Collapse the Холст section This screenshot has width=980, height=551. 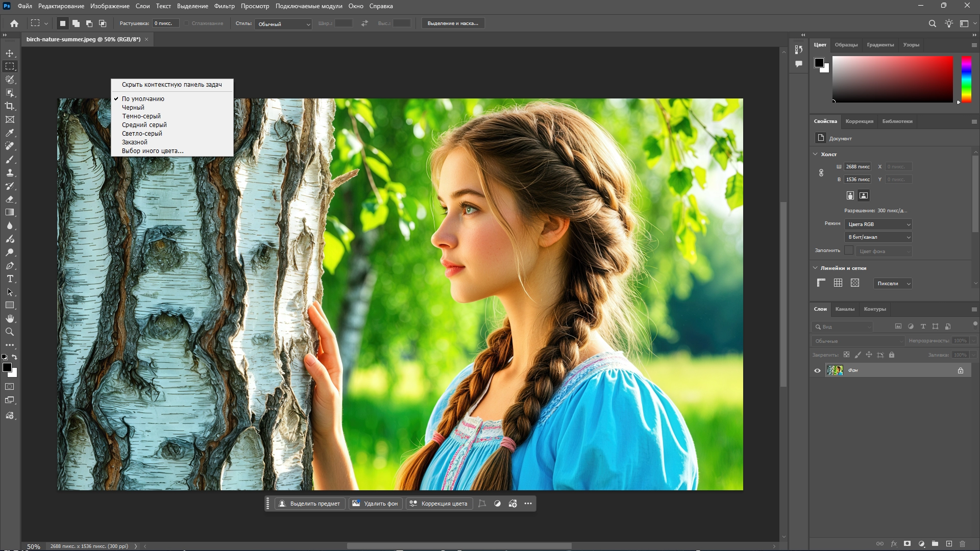[x=815, y=154]
